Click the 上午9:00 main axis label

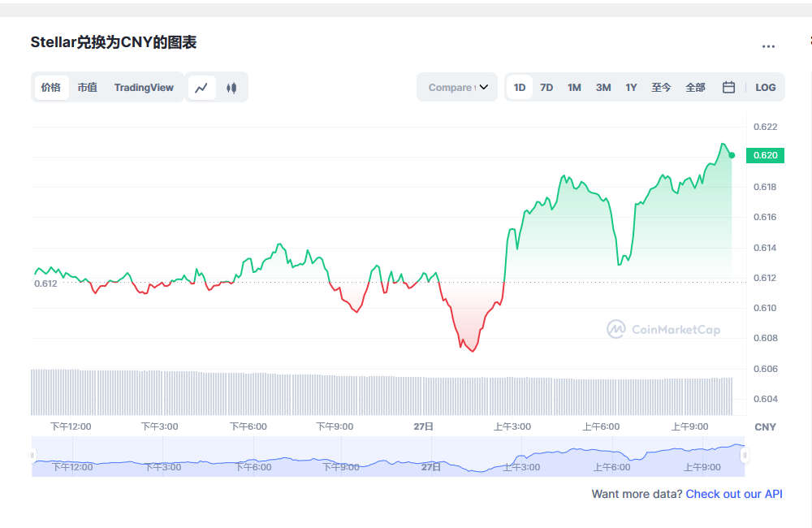click(689, 427)
